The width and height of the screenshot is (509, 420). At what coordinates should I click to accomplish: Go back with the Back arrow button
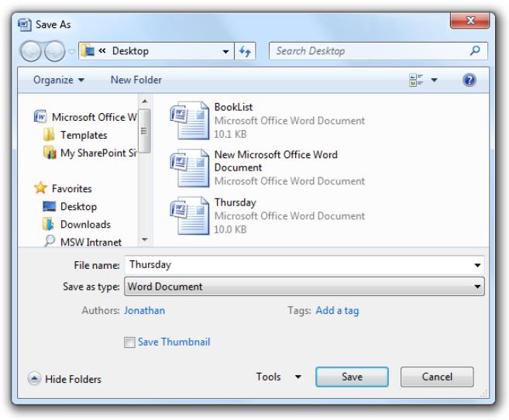coord(31,51)
